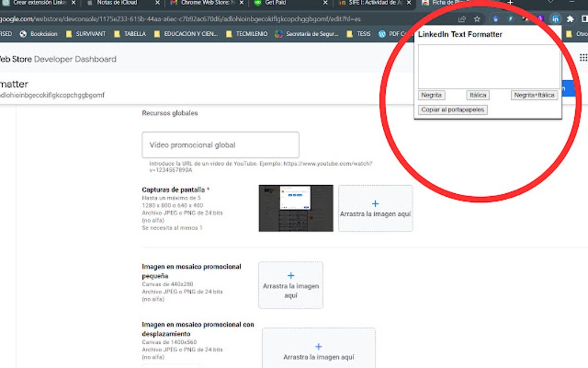
Task: Open the Secretaría de Segur... bookmark
Action: point(307,34)
